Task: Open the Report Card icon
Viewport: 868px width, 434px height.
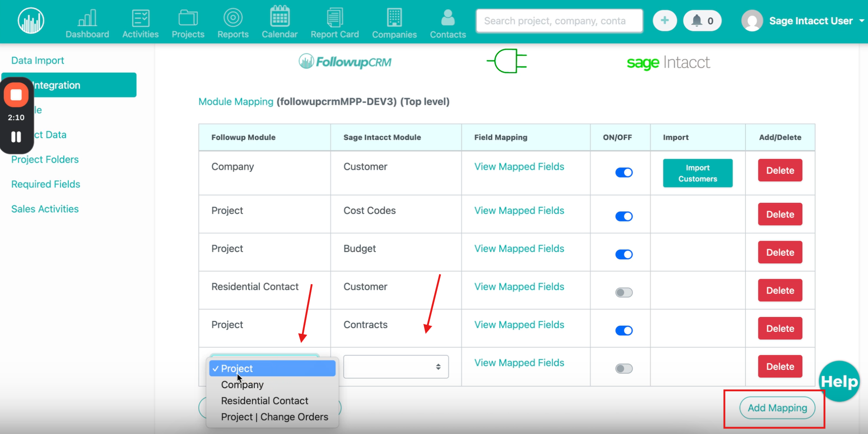Action: [334, 18]
